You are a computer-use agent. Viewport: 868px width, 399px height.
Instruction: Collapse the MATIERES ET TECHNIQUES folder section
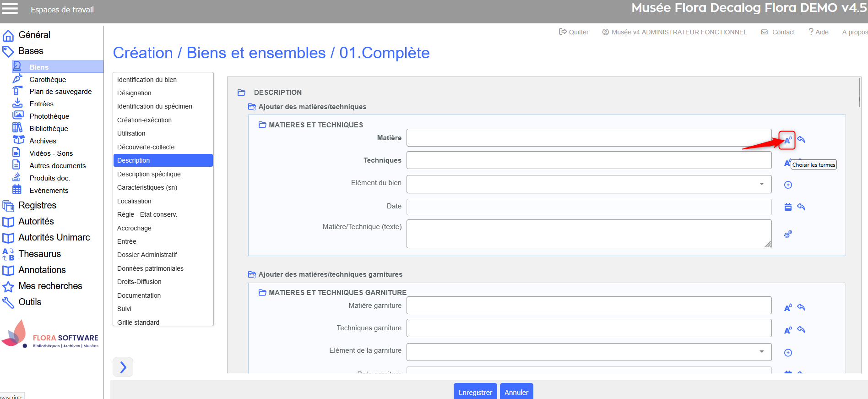[262, 125]
